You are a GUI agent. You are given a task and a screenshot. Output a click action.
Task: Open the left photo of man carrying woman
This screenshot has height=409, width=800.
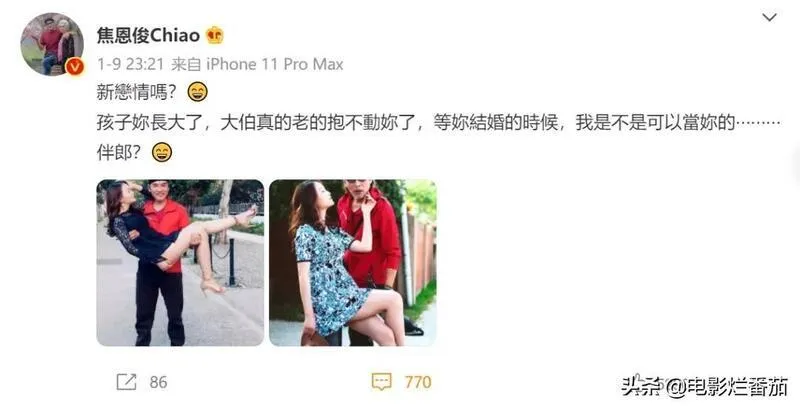(180, 263)
